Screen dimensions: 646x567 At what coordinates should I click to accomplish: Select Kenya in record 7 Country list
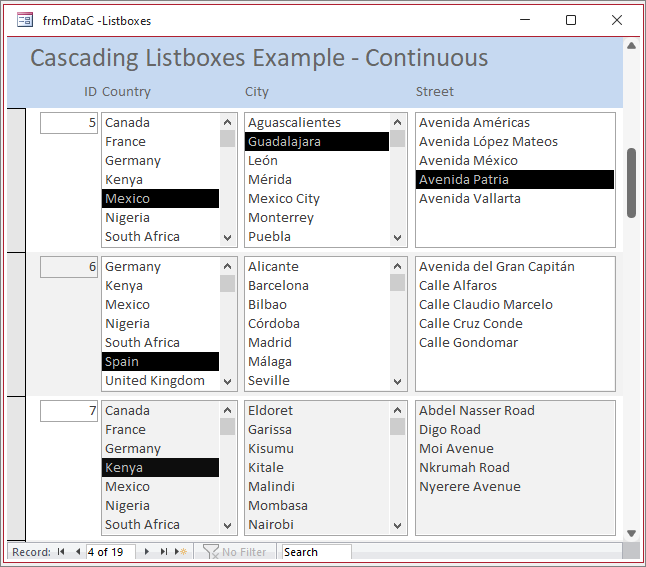[x=160, y=467]
